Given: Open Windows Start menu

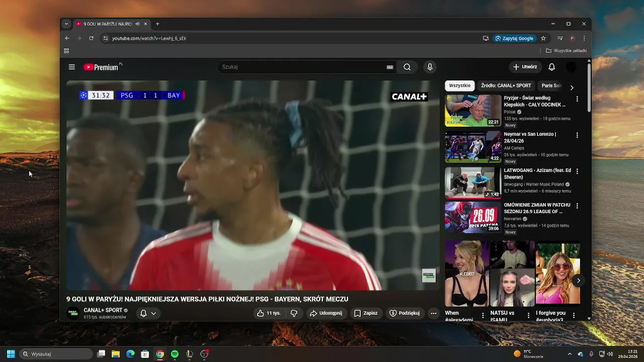Looking at the screenshot, I should 11,354.
